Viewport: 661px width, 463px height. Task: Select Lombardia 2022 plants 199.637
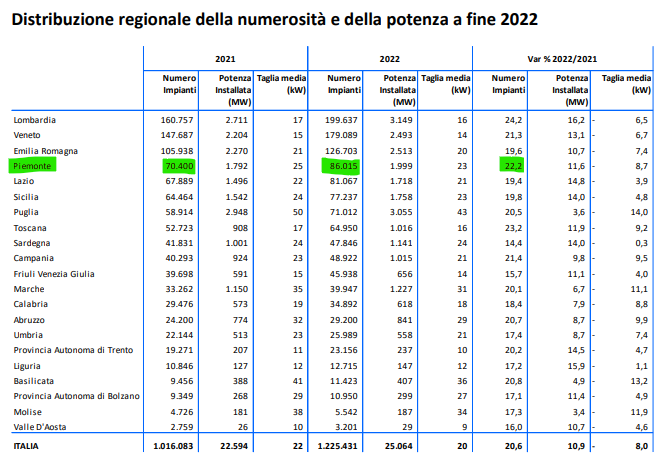click(341, 120)
